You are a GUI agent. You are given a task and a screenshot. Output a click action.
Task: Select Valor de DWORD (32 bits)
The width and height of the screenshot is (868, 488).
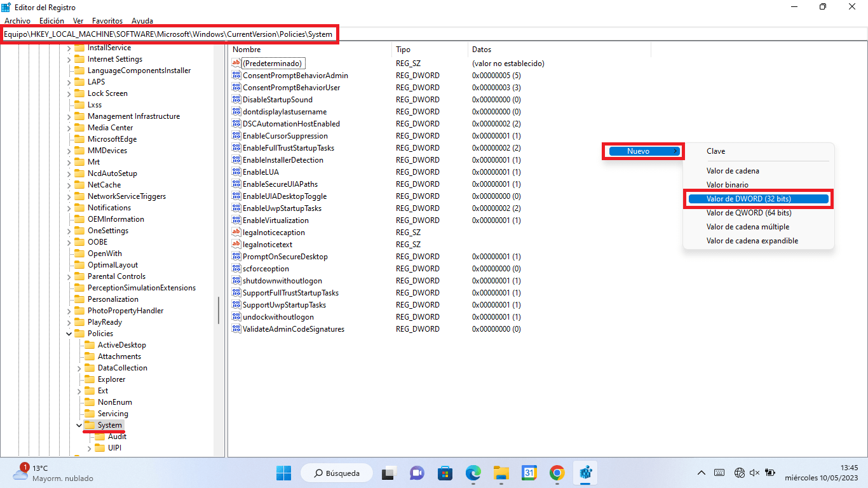coord(757,199)
